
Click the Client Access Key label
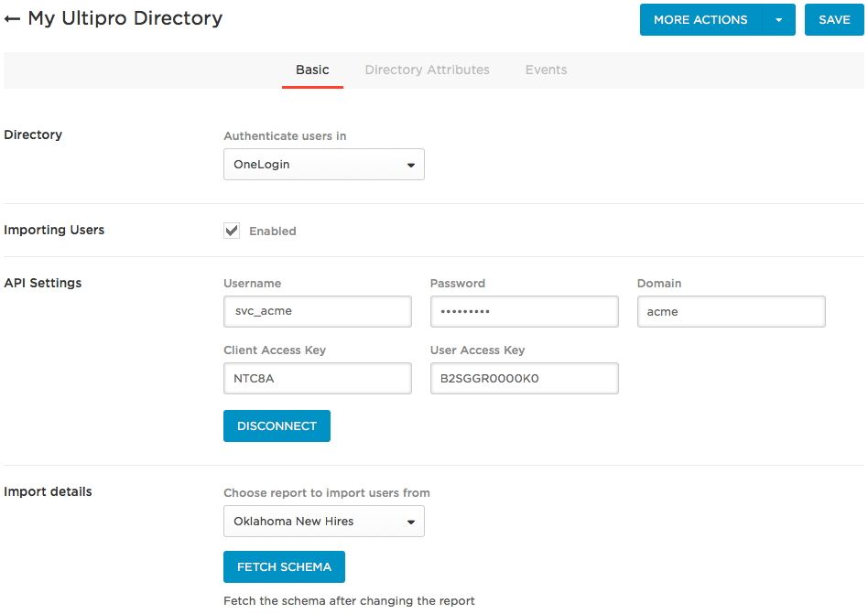tap(275, 350)
